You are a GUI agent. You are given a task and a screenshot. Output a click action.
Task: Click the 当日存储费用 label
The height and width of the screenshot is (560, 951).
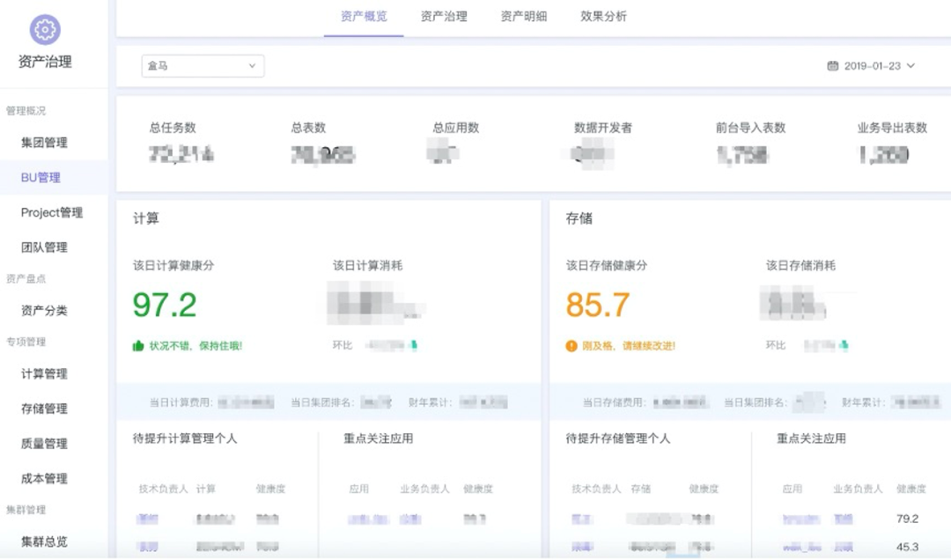pos(615,402)
